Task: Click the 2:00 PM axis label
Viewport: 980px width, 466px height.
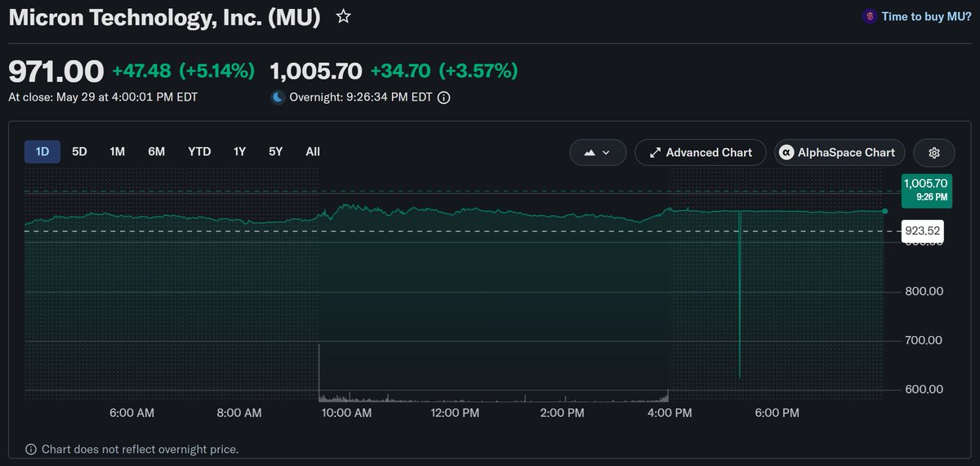Action: pyautogui.click(x=564, y=414)
